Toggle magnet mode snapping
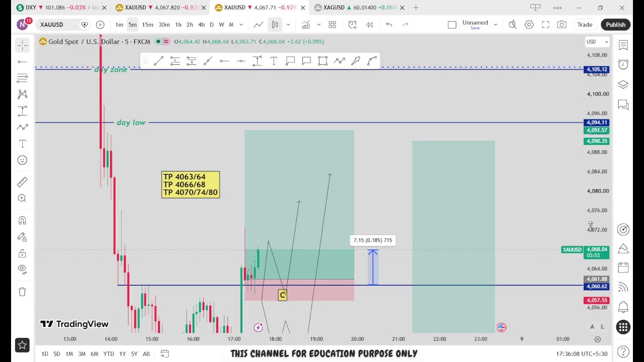The image size is (644, 362). point(22,220)
